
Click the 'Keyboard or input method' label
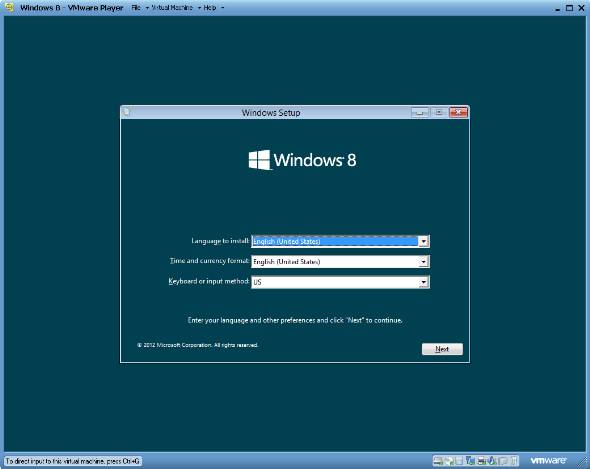[x=209, y=281]
